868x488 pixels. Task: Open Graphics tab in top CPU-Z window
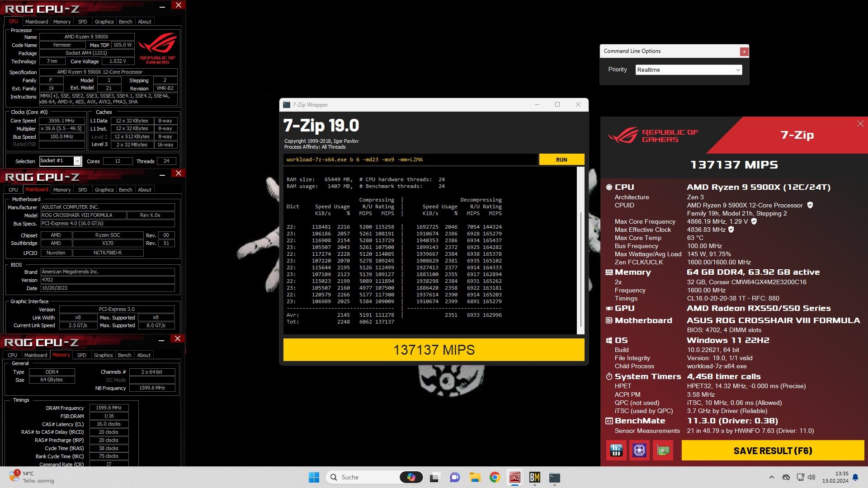(x=104, y=22)
